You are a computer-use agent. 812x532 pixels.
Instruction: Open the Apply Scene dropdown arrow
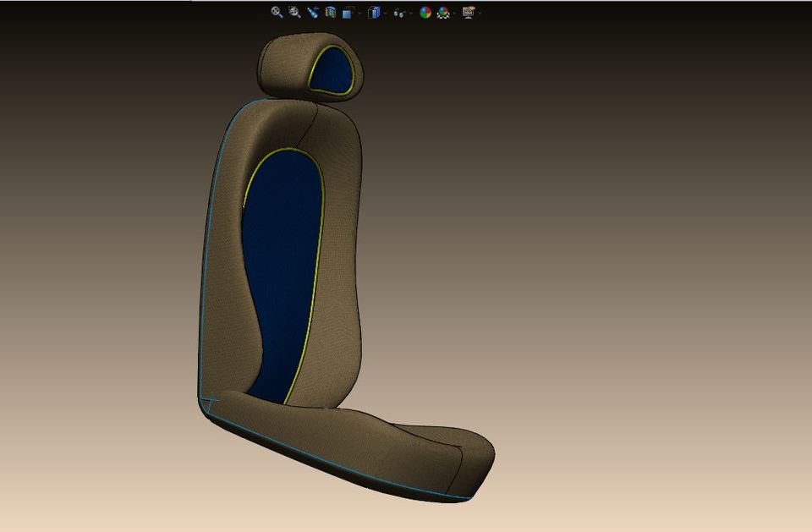coord(453,13)
